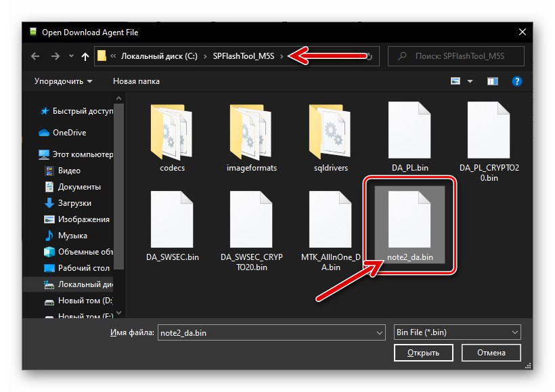
Task: Open Документы in the navigation pane
Action: (72, 187)
